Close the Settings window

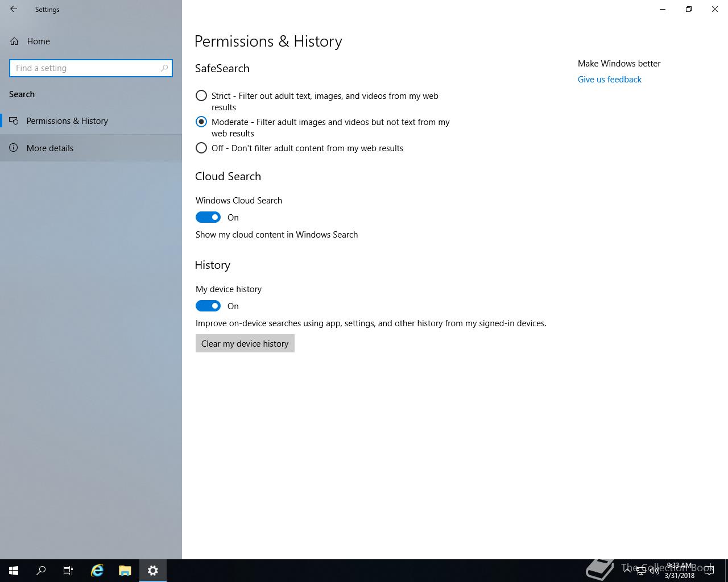click(715, 9)
